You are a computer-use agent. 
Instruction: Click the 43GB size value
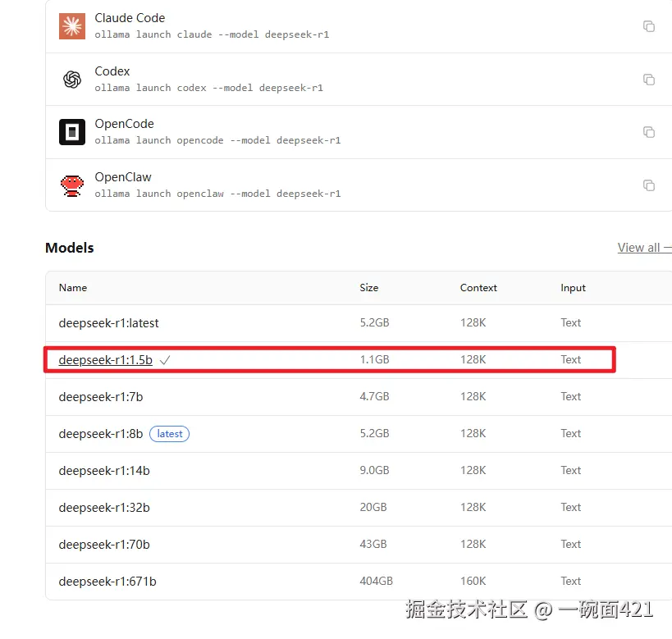tap(373, 544)
